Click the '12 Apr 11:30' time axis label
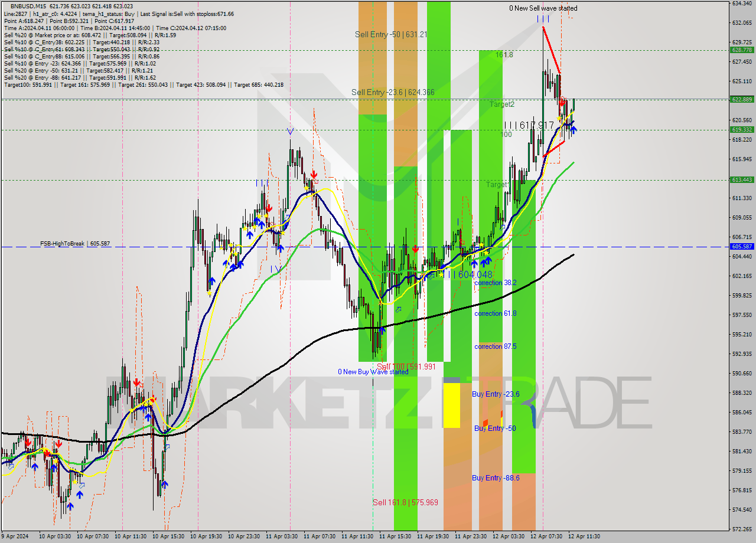This screenshot has height=543, width=756. pyautogui.click(x=585, y=537)
